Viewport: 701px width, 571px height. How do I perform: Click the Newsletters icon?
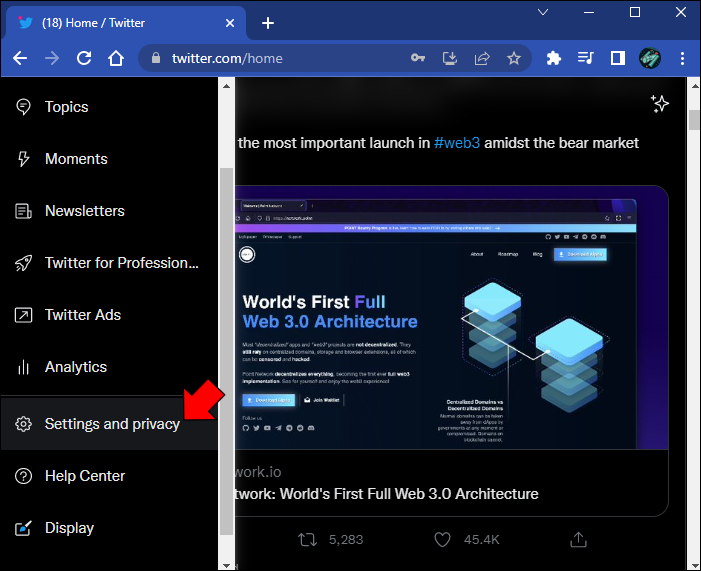coord(24,211)
